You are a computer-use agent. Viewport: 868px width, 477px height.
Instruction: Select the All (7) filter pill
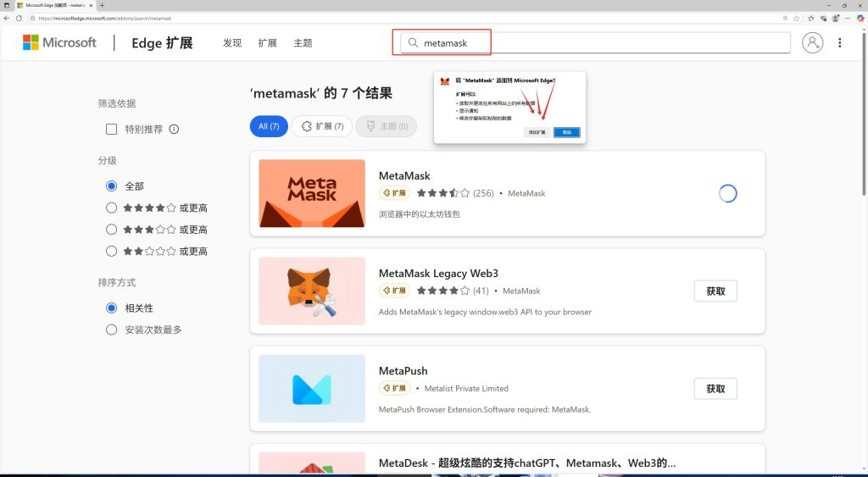269,126
